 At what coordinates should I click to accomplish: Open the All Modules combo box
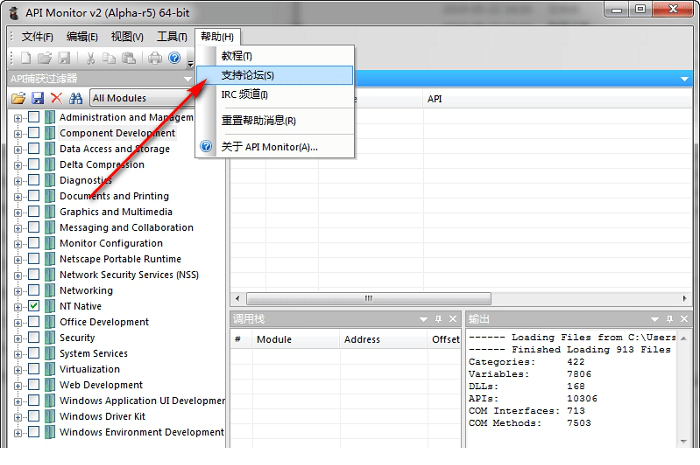[142, 98]
